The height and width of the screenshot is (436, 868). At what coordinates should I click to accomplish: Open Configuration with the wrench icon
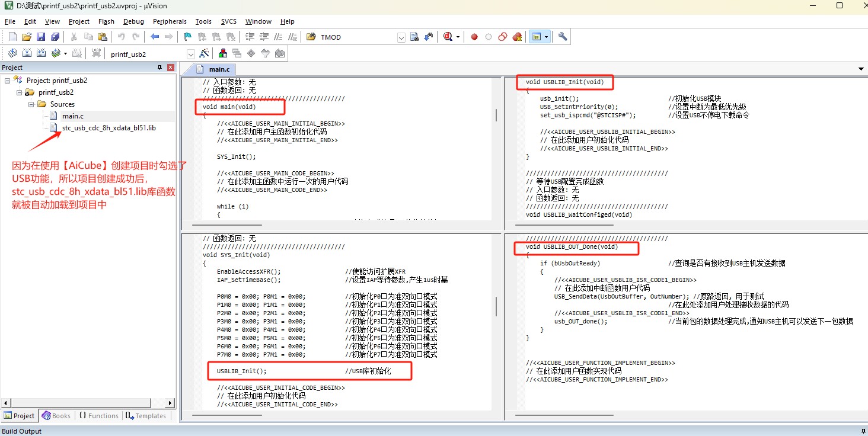pos(563,37)
